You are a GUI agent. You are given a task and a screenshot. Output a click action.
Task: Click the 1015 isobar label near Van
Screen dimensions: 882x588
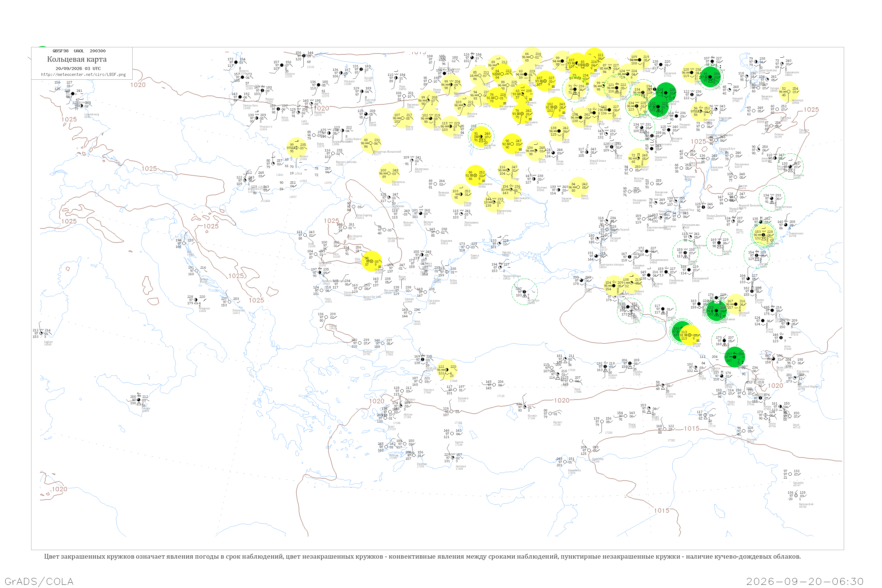click(x=691, y=428)
